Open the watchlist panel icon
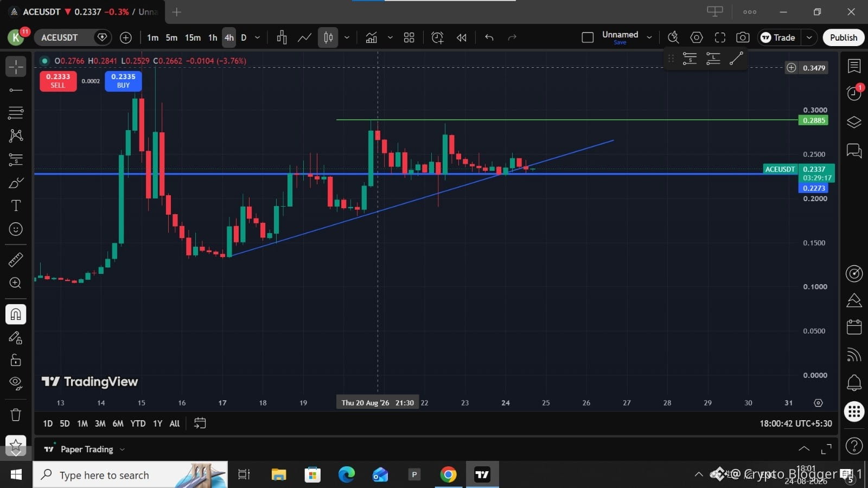Screen dimensions: 868x488 coord(854,66)
